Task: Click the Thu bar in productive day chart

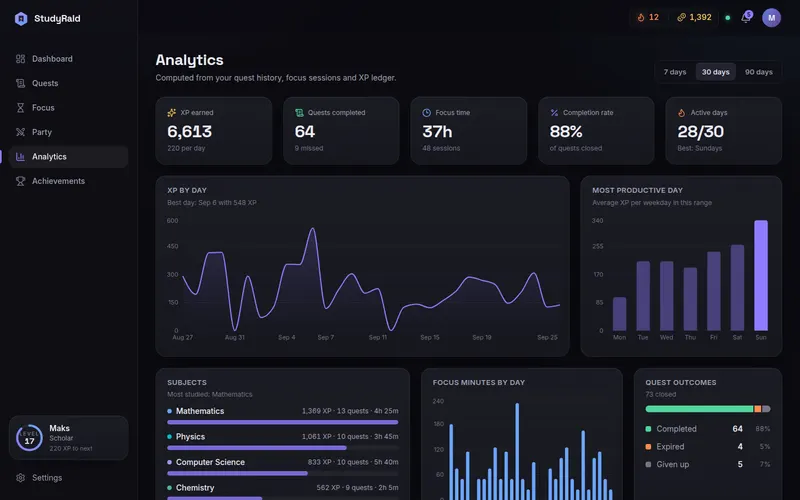Action: click(x=690, y=299)
